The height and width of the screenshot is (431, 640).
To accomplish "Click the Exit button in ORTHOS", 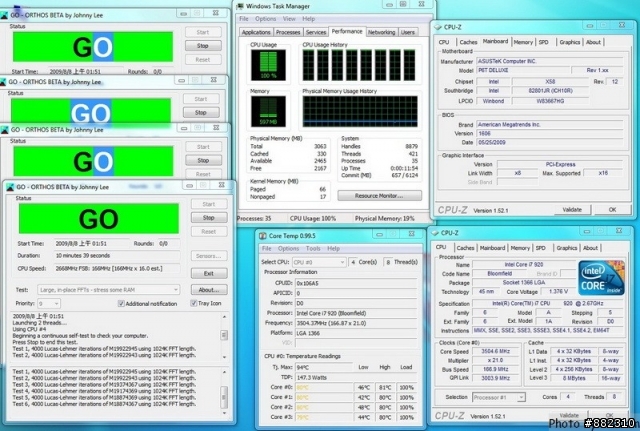I will pyautogui.click(x=209, y=273).
